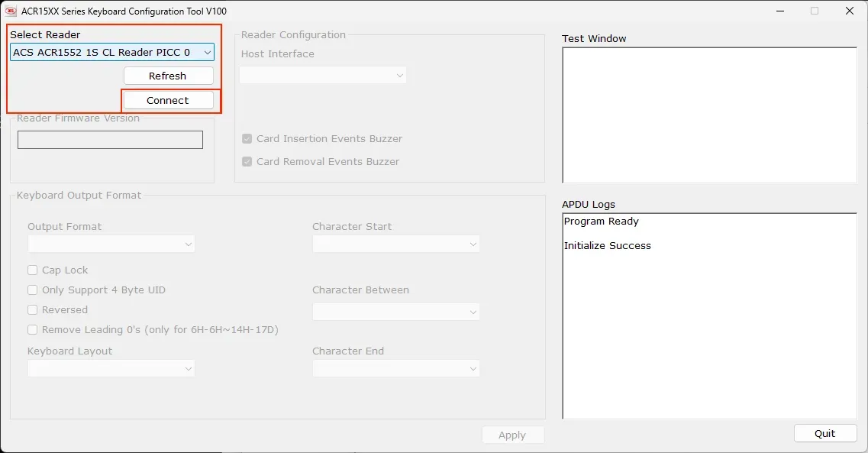Viewport: 868px width, 453px height.
Task: Click inside the Test Window text area
Action: pos(709,115)
